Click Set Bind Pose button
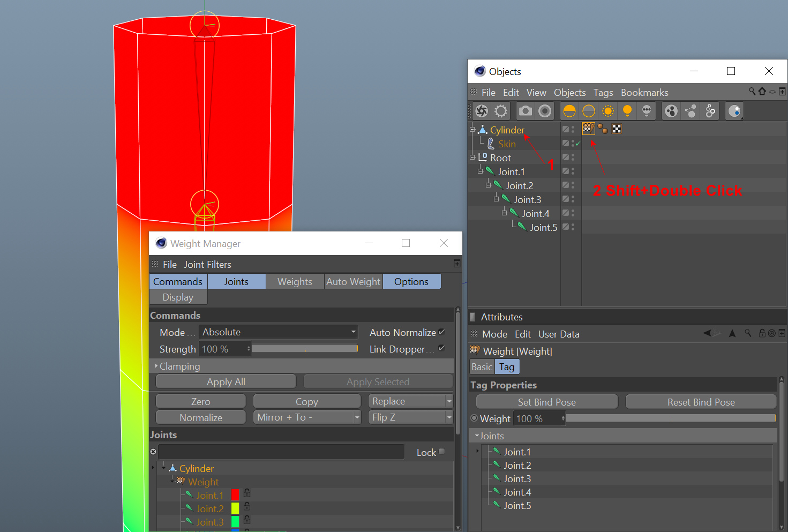This screenshot has height=532, width=788. click(x=547, y=402)
